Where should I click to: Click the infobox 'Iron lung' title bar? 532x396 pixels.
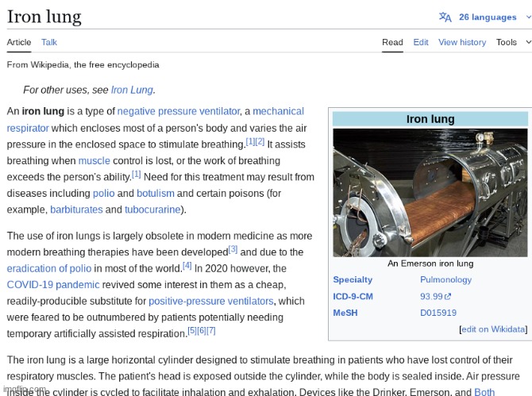(430, 119)
